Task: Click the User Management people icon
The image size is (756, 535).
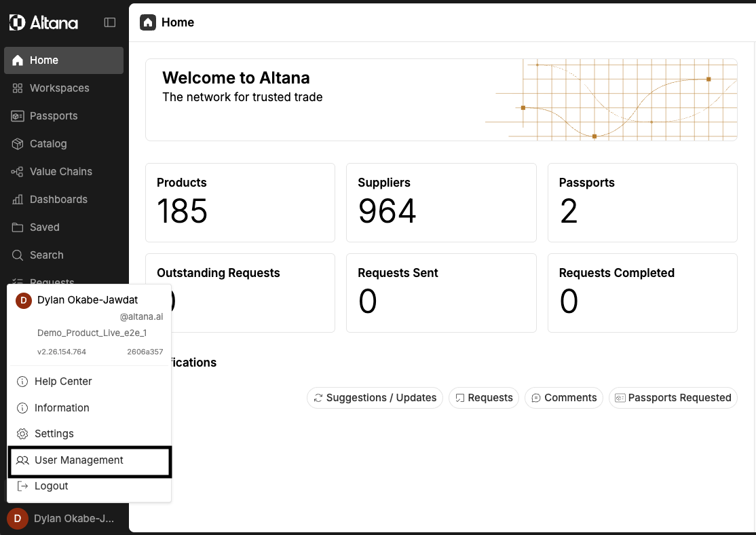Action: (x=22, y=460)
